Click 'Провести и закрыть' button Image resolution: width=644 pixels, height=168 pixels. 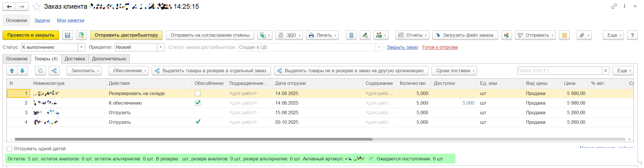click(31, 35)
